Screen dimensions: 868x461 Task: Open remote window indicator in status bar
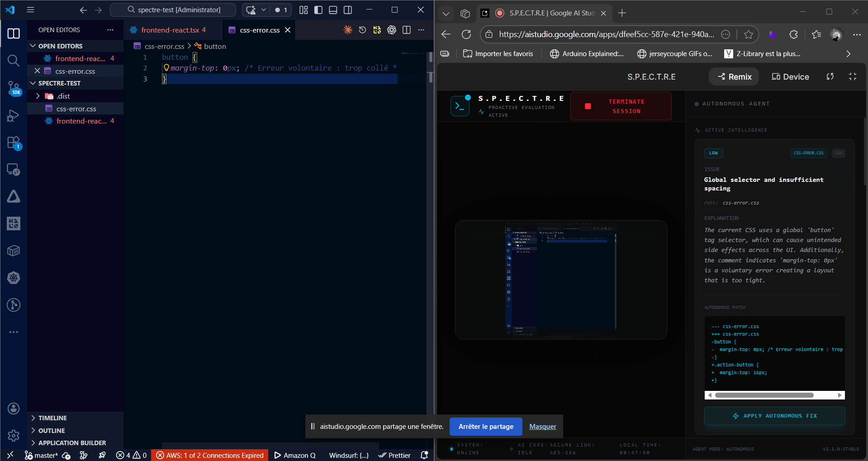[x=10, y=455]
